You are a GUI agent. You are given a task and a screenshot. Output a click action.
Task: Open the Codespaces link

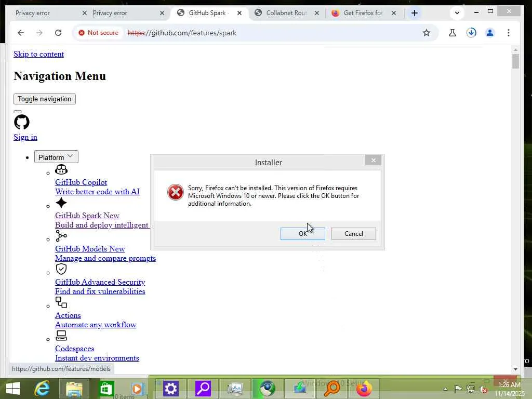[75, 349]
